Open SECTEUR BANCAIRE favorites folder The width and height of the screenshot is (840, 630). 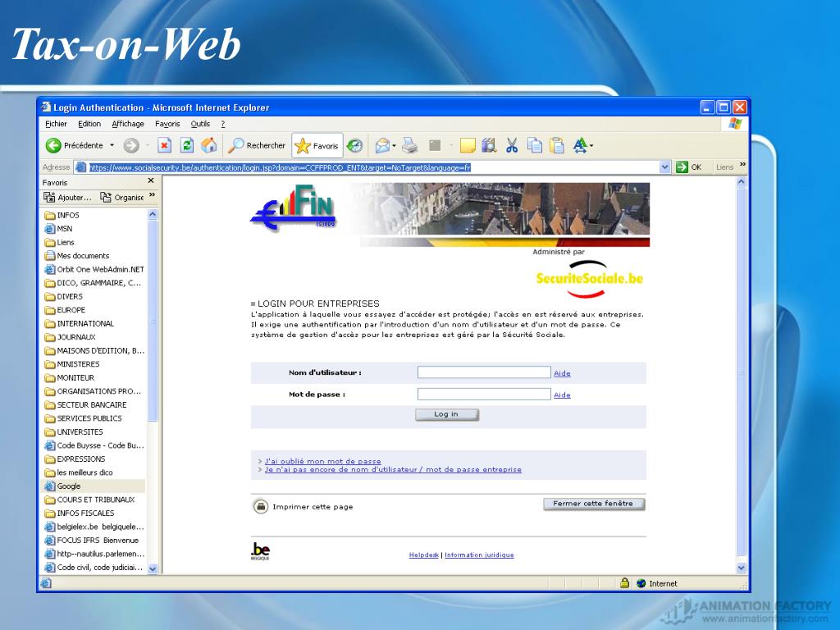pos(85,404)
